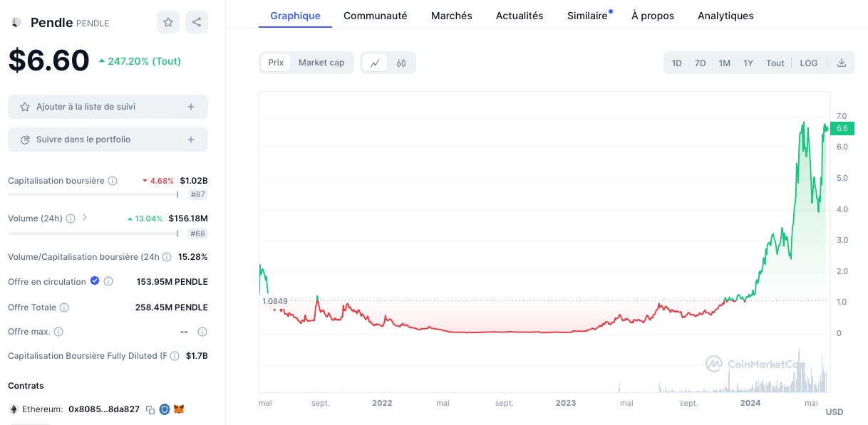Open the Offre max. info tooltip
The image size is (868, 425).
click(x=58, y=332)
